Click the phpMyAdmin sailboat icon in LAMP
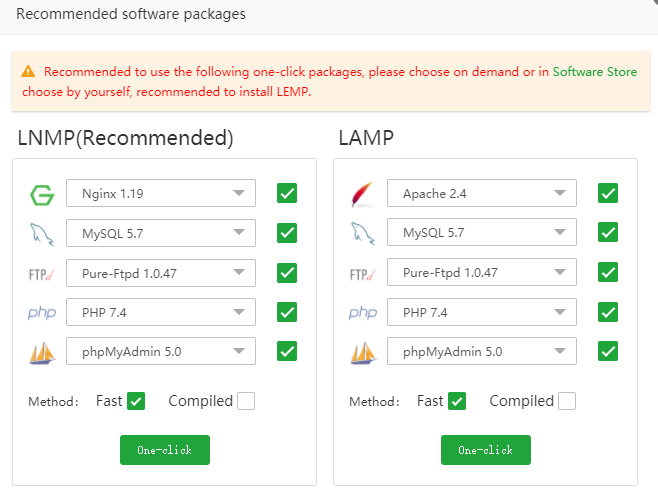This screenshot has width=658, height=496. 362,352
